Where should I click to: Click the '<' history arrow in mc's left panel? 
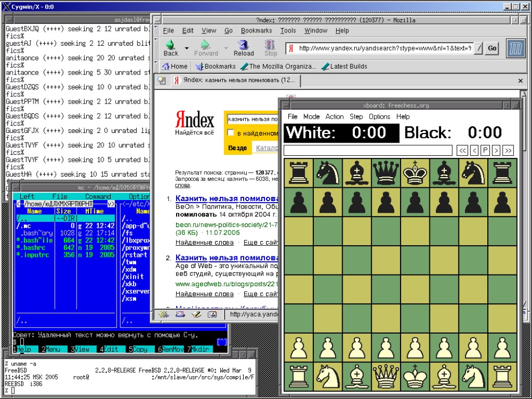pyautogui.click(x=18, y=204)
